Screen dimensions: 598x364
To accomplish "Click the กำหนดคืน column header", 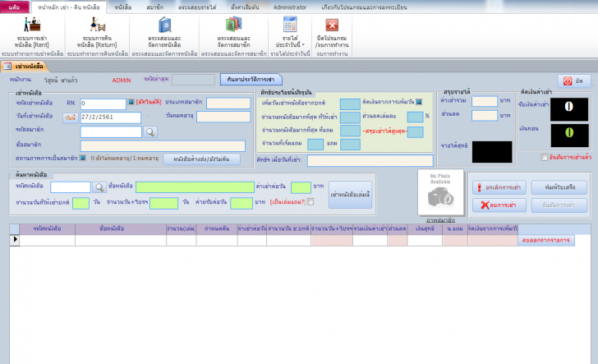I will pyautogui.click(x=217, y=229).
